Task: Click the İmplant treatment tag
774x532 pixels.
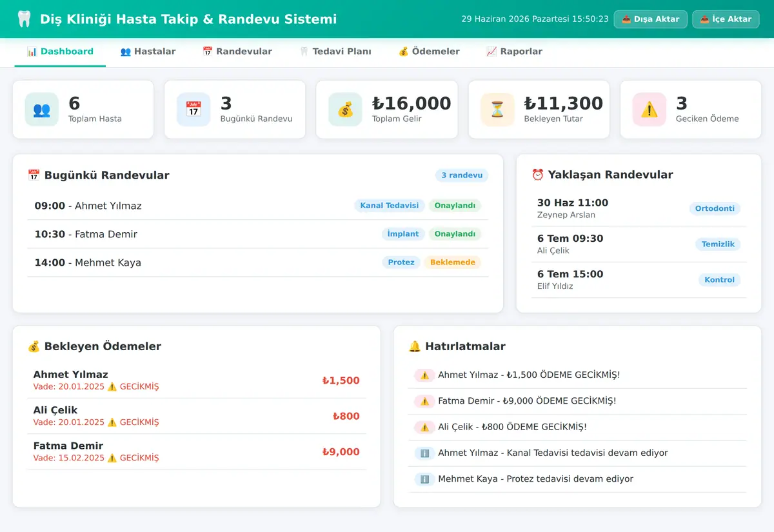Action: coord(403,234)
